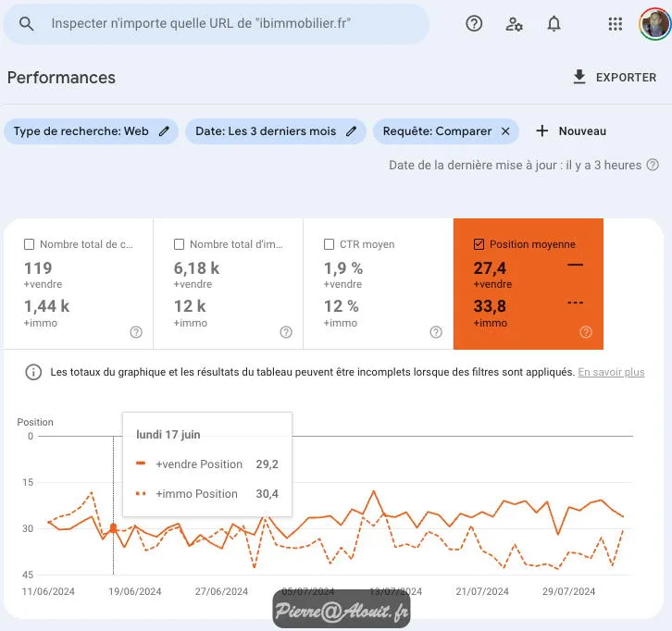Enable the Nombre total de clics checkbox

click(x=30, y=244)
